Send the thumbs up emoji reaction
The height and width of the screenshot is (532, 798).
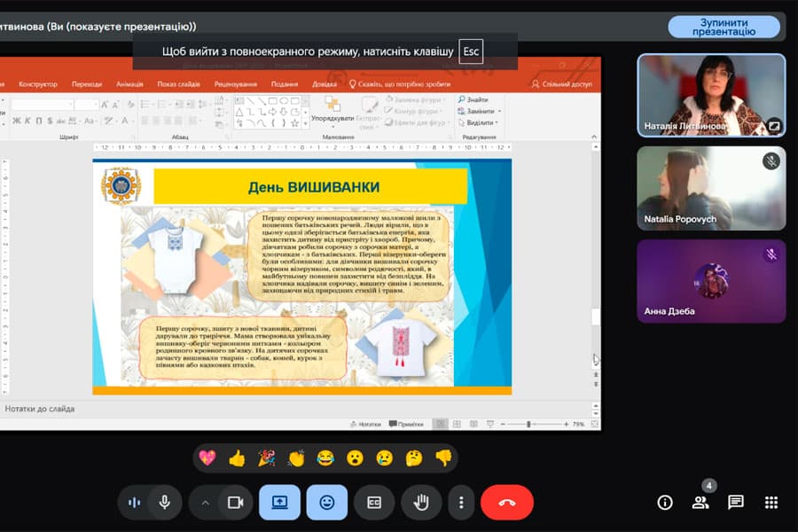(x=237, y=458)
